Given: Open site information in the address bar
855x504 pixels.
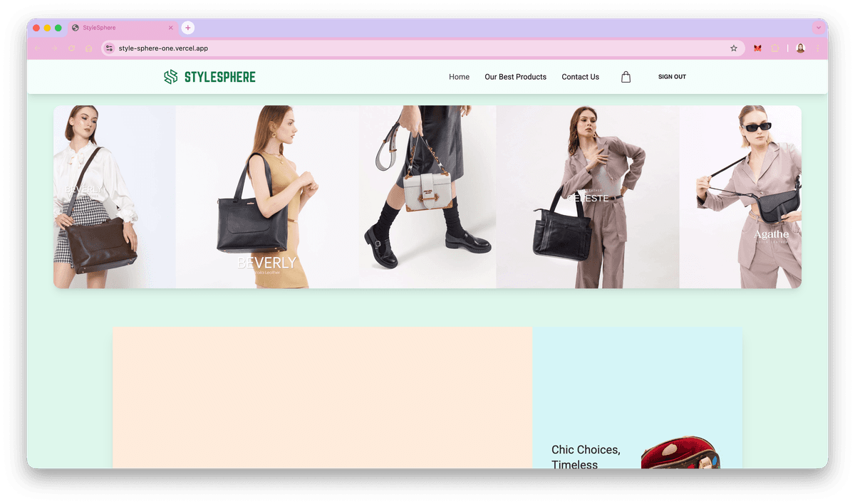Looking at the screenshot, I should point(109,48).
